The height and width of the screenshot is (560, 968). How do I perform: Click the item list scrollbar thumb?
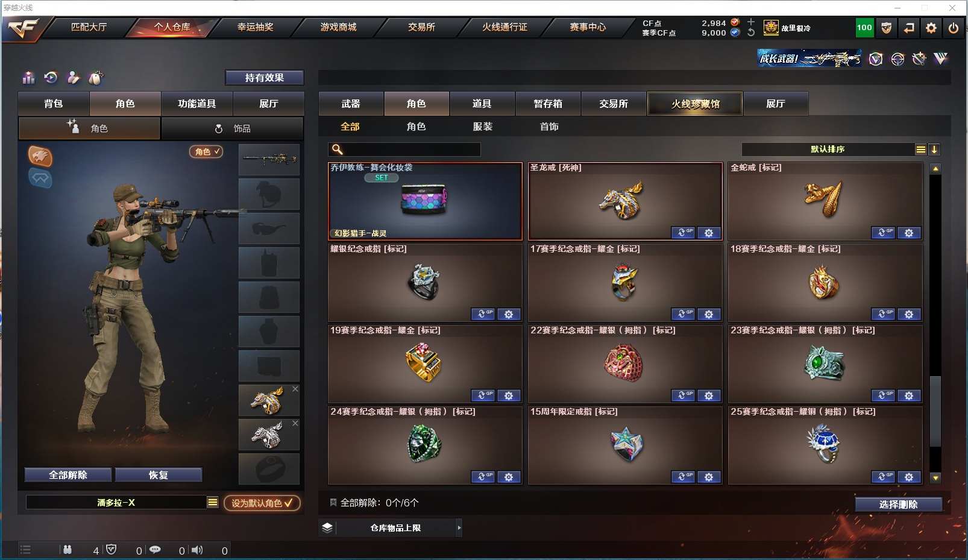pos(935,411)
